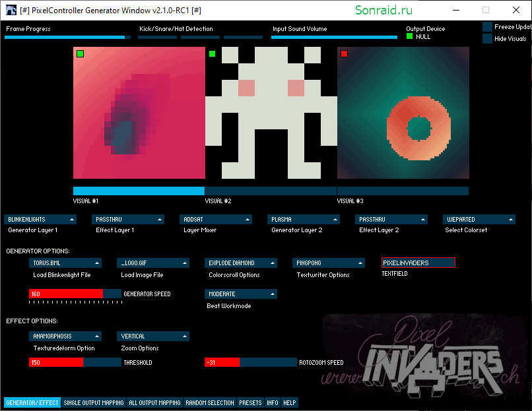Switch to the RANDOM SELECTION tab
Screen dimensions: 532x411
pyautogui.click(x=210, y=402)
